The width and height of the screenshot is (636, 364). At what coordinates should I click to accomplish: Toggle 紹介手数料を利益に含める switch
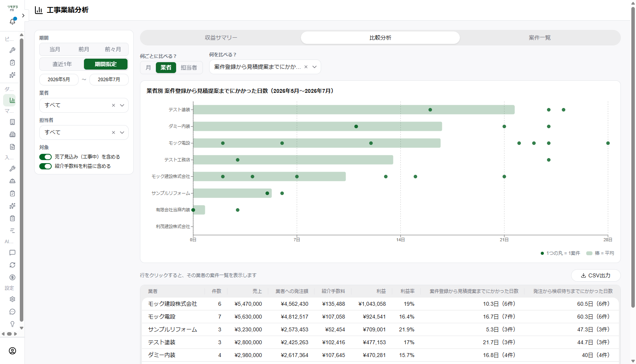pyautogui.click(x=45, y=166)
